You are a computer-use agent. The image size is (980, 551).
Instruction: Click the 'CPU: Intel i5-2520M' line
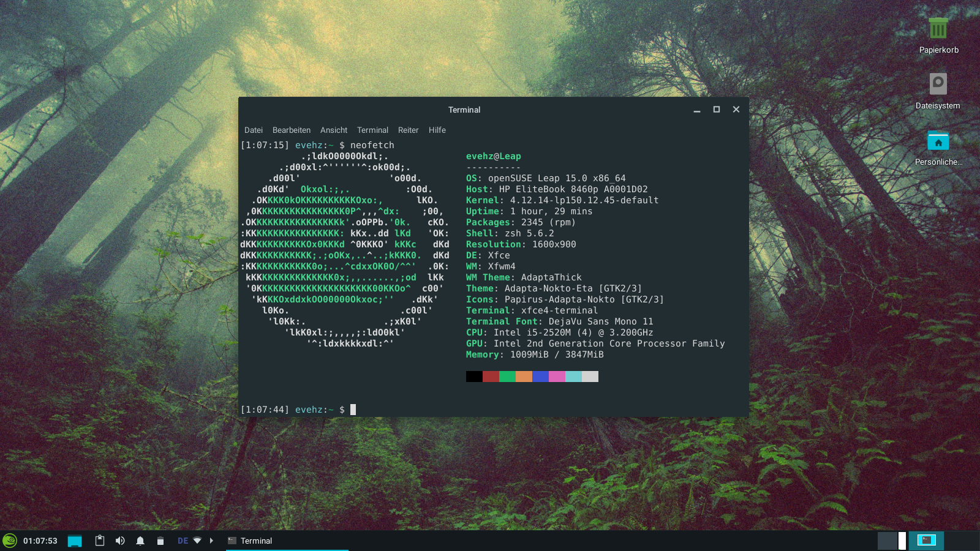560,332
